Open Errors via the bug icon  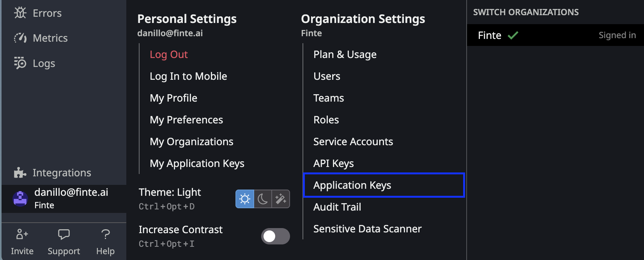coord(20,13)
